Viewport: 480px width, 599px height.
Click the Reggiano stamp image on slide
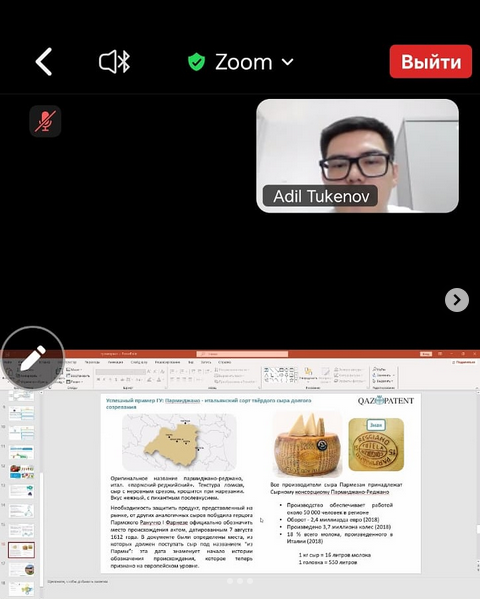coord(376,444)
